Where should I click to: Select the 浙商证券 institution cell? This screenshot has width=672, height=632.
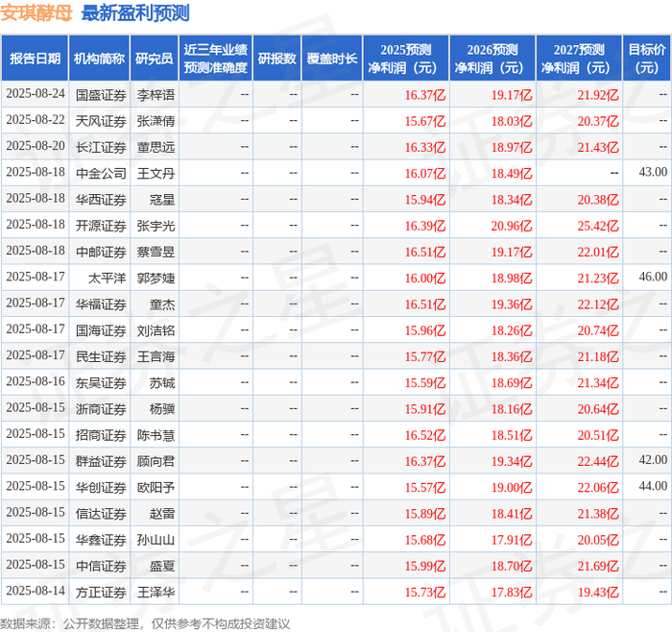click(101, 408)
